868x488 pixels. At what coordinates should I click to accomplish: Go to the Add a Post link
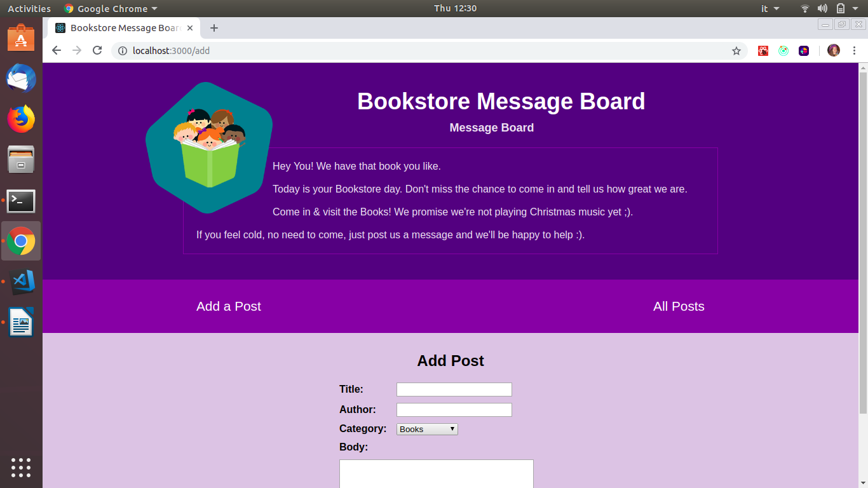(x=229, y=306)
